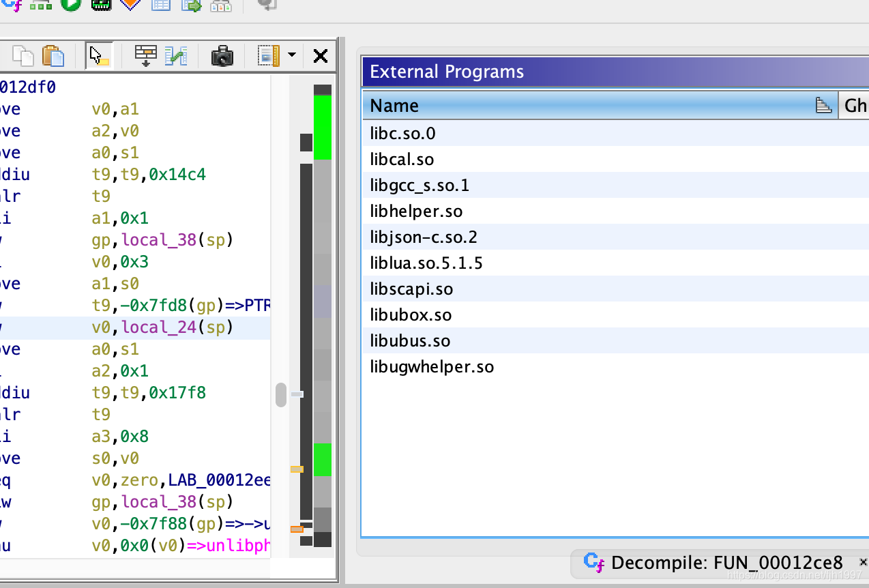Open the Browser Field Formatter icon
The width and height of the screenshot is (869, 588).
(145, 56)
